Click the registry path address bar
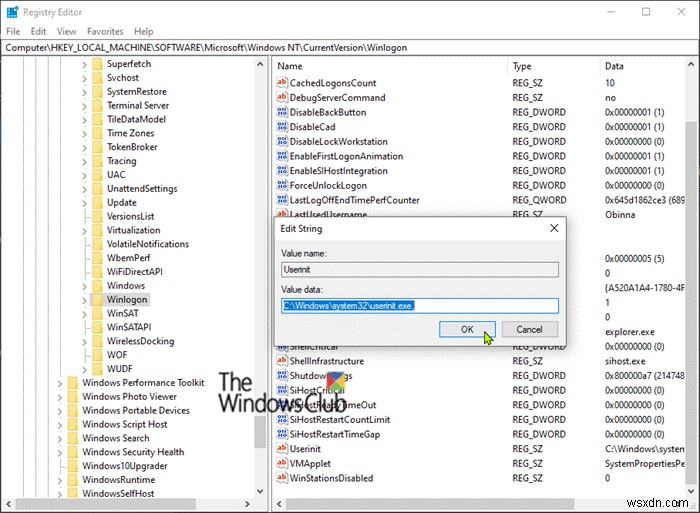The width and height of the screenshot is (700, 513). (350, 47)
